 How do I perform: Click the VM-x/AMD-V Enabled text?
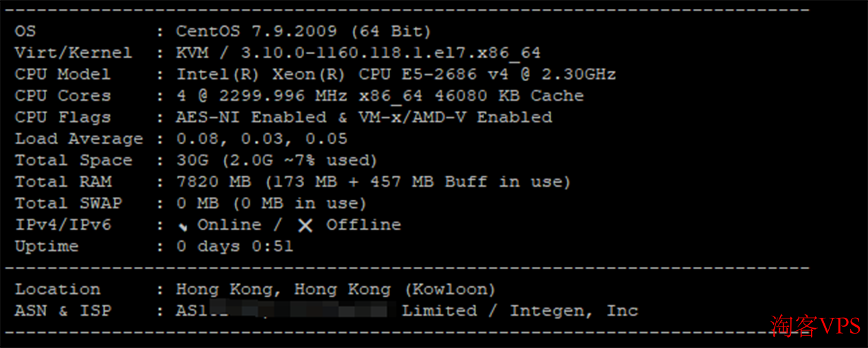pos(455,117)
